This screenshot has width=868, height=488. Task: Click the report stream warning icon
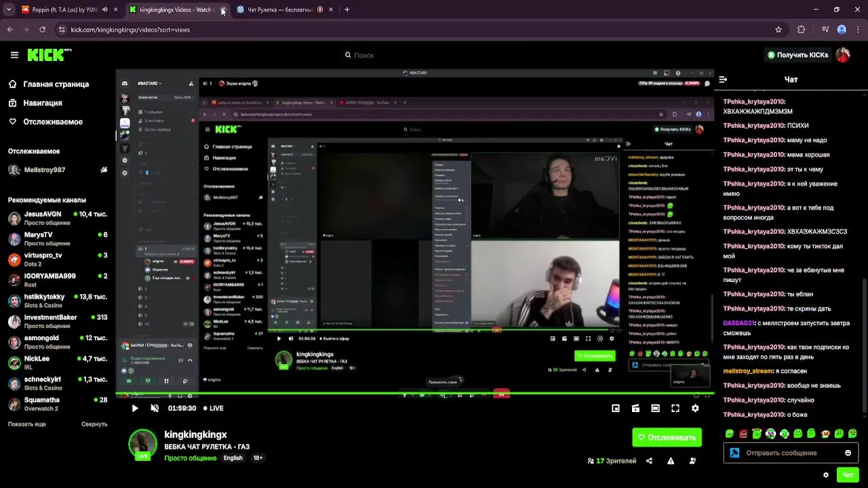tap(671, 461)
